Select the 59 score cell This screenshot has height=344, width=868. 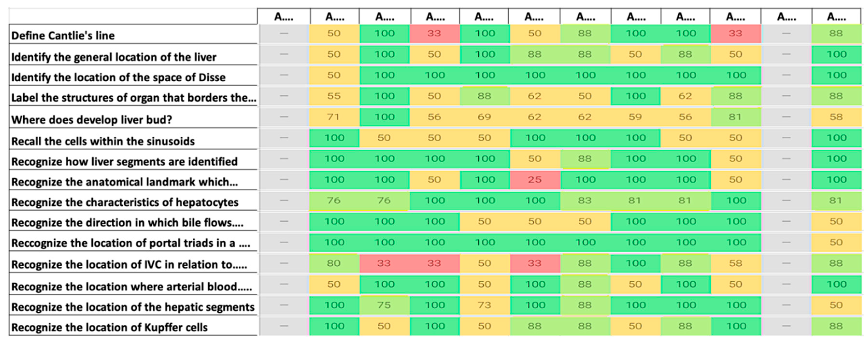point(635,117)
